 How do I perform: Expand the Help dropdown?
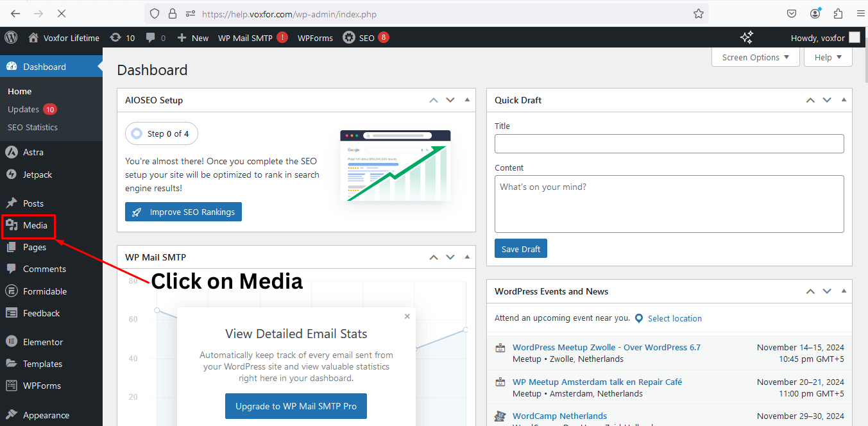point(828,57)
